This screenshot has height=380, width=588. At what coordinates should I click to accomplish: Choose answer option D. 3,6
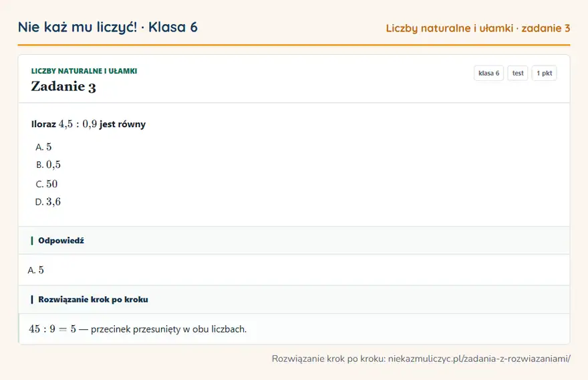tap(48, 202)
